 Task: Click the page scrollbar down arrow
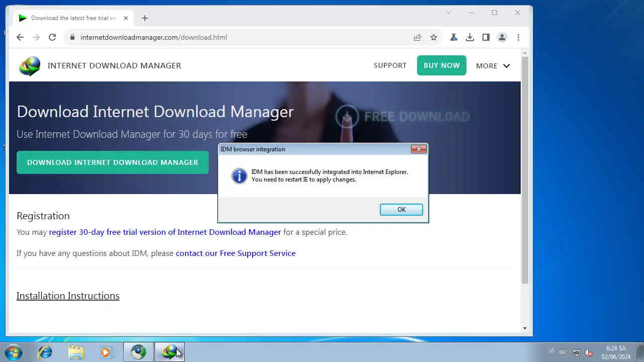point(525,328)
